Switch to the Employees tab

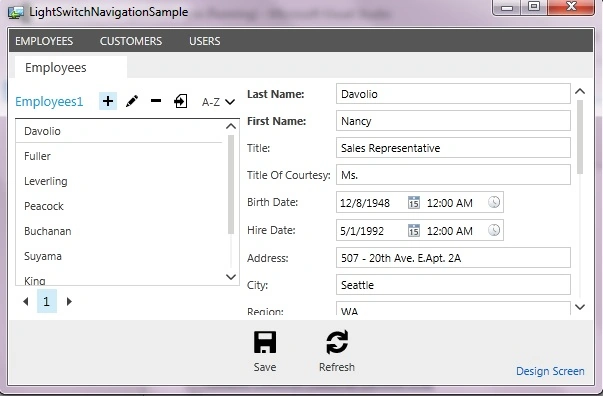71,67
